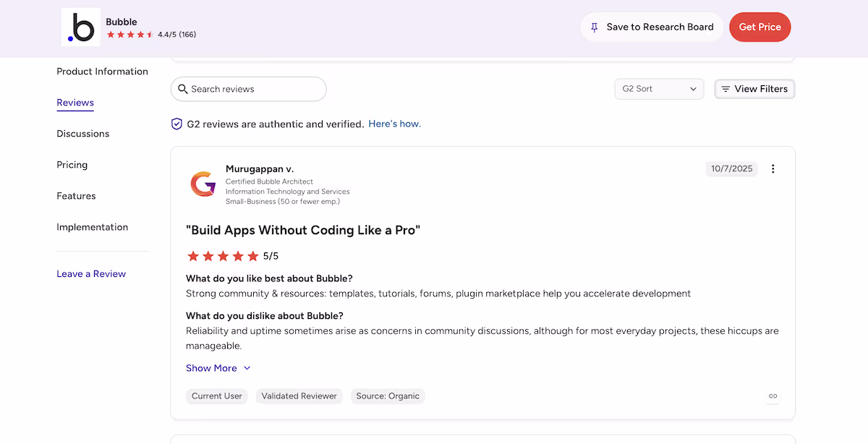This screenshot has width=868, height=444.
Task: Go to Product Information section
Action: pyautogui.click(x=102, y=72)
